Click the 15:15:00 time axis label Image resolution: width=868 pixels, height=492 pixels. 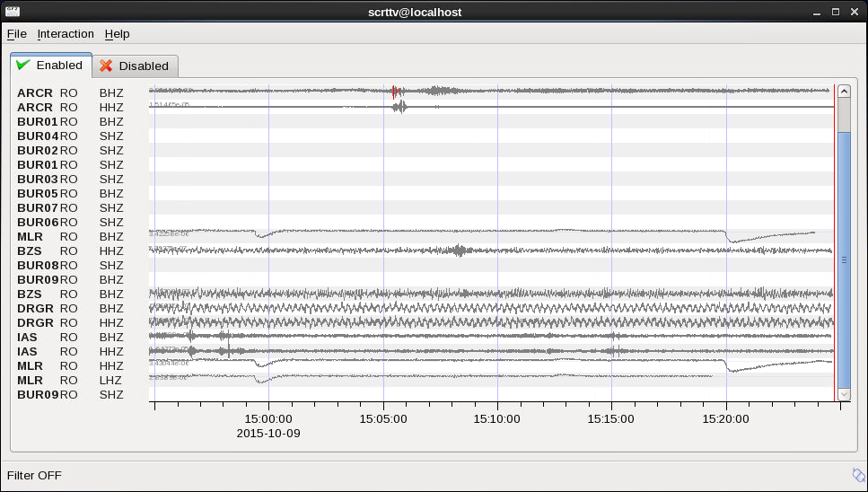tap(611, 419)
